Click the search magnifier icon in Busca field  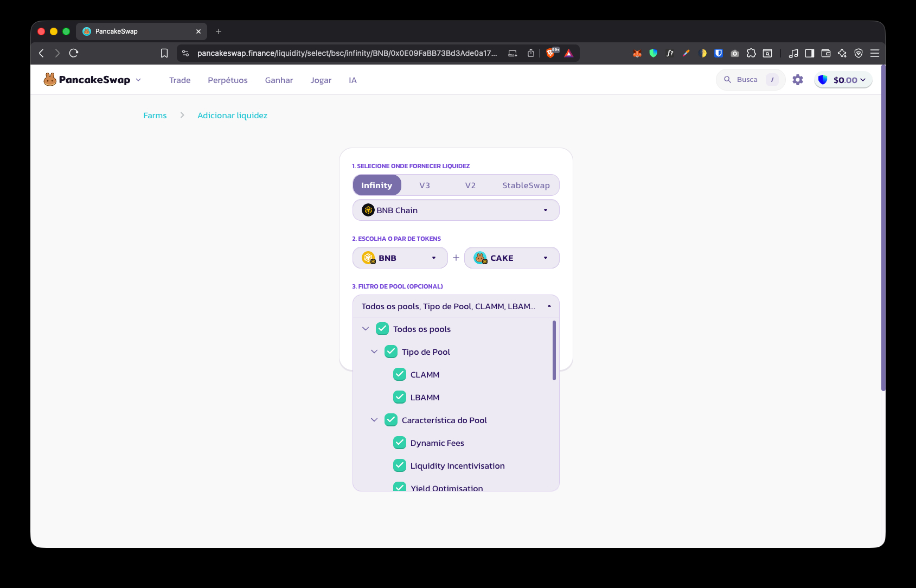tap(728, 80)
